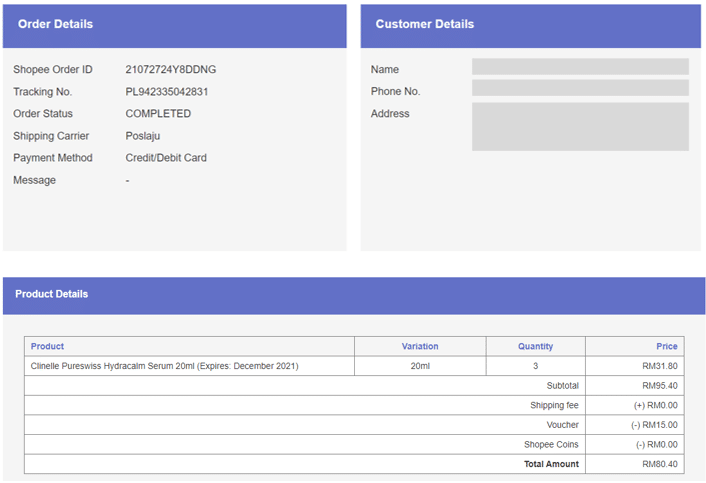The width and height of the screenshot is (706, 483).
Task: Open the Clinelle Pureswiss Hydracalm Serum product
Action: point(164,366)
